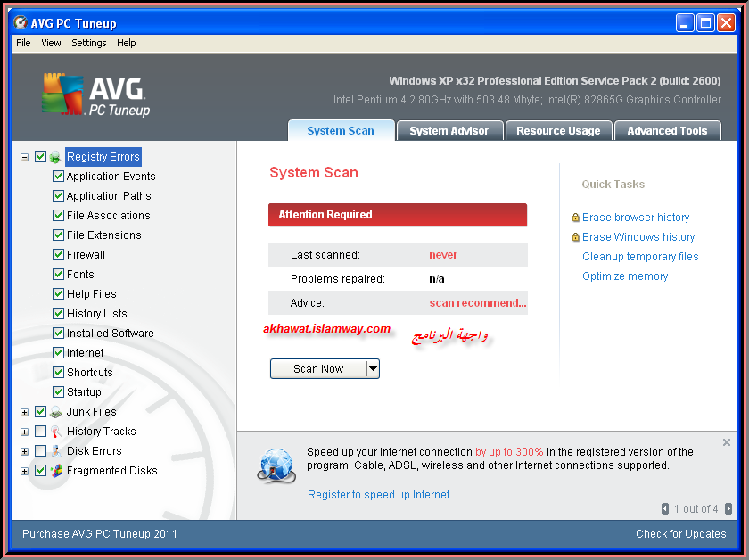Click the Last scanned 'never' value
Viewport: 749px width, 560px height.
(x=443, y=255)
